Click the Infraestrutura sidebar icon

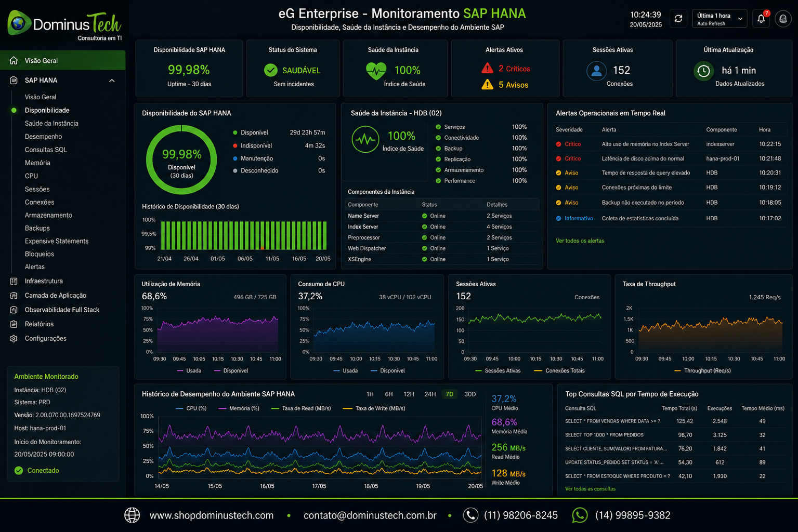14,281
